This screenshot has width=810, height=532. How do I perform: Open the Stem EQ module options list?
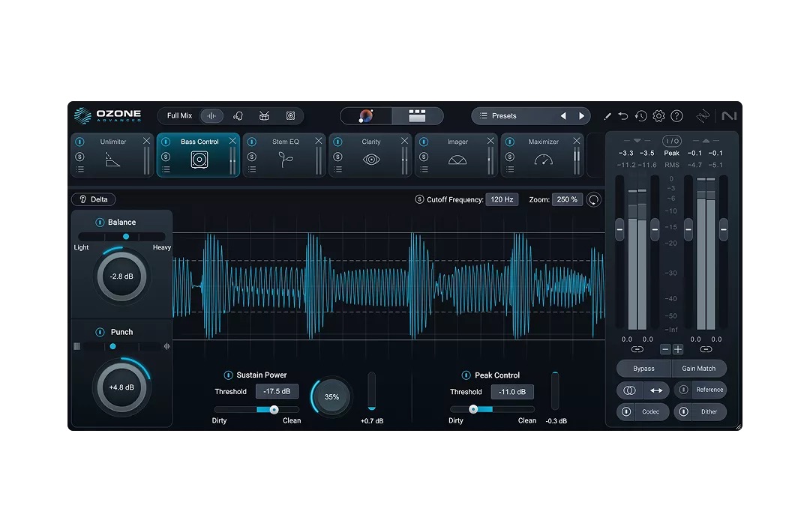click(251, 169)
